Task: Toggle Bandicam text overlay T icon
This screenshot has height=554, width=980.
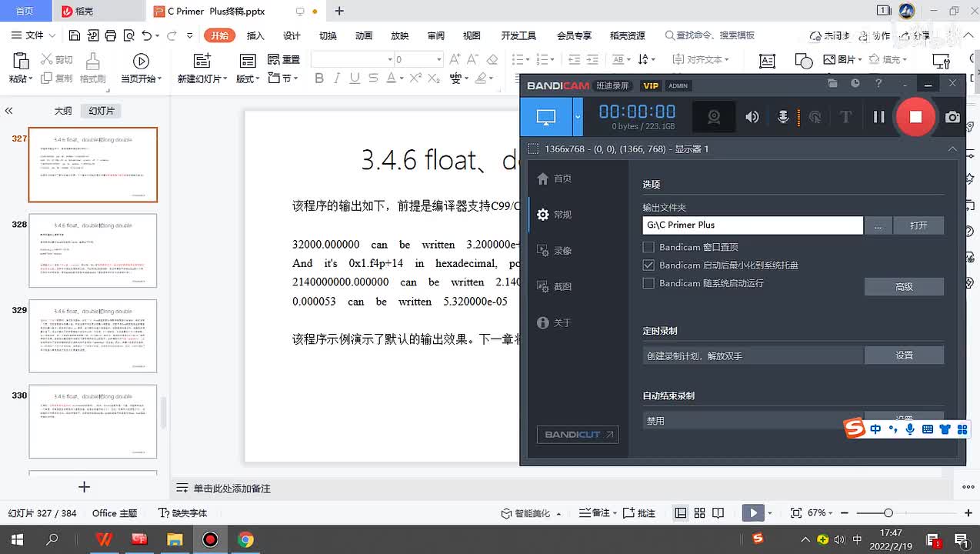Action: [846, 117]
